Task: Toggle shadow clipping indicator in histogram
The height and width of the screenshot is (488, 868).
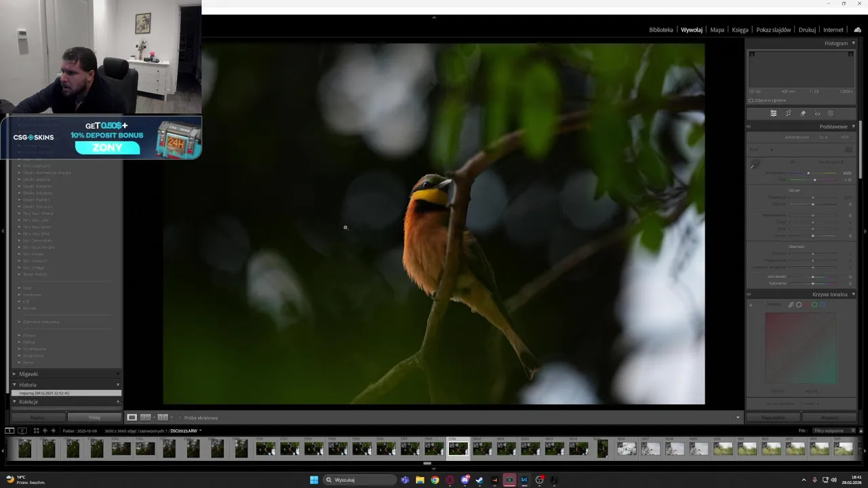Action: (x=751, y=54)
